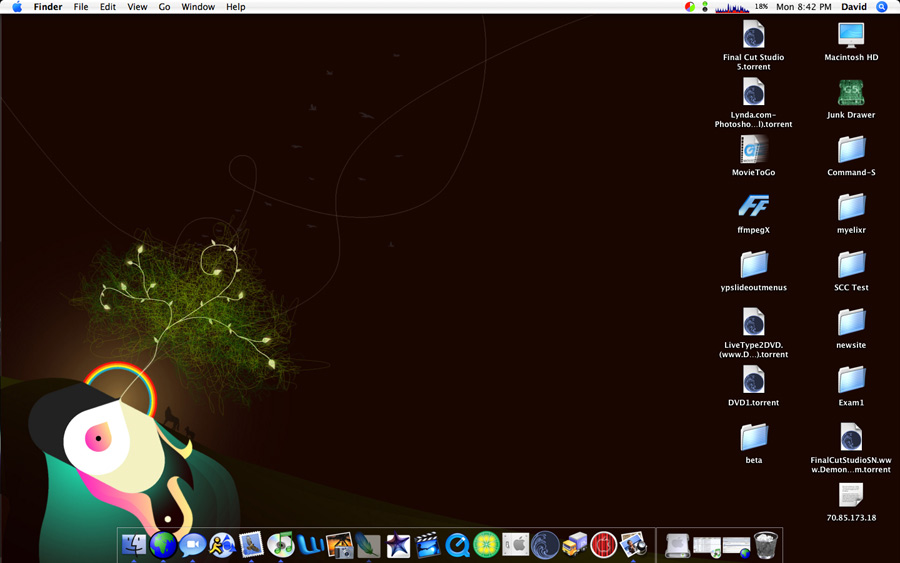Click the Mon 8:42 PM clock

point(804,7)
